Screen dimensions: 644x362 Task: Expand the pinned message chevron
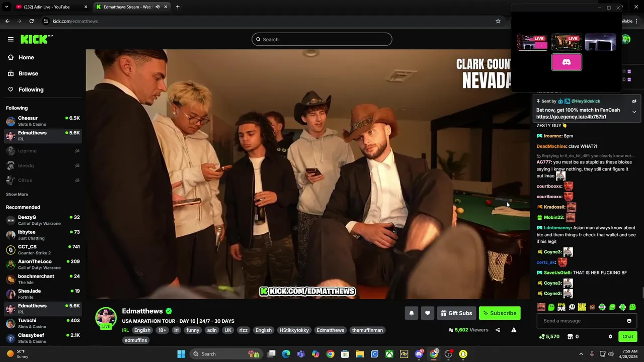click(x=634, y=112)
